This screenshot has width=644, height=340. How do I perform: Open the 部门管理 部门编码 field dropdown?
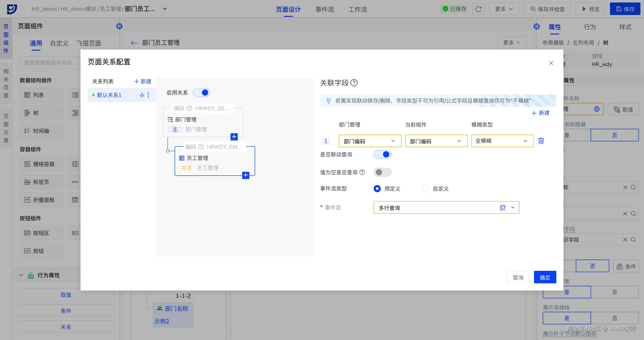point(370,141)
